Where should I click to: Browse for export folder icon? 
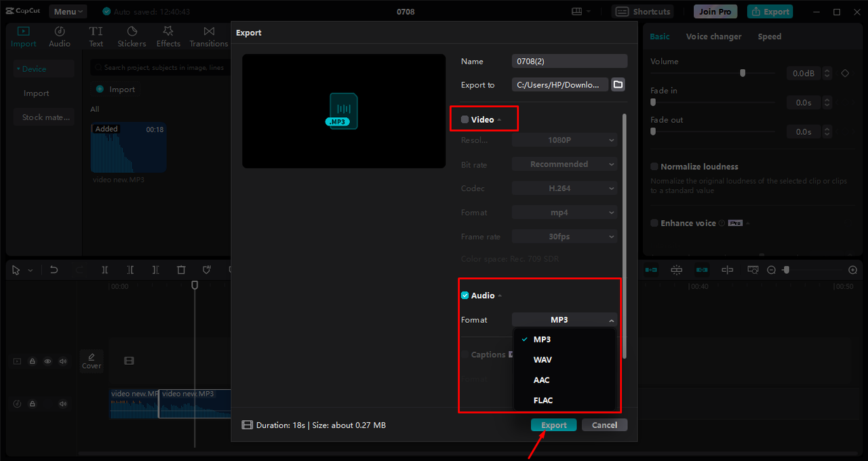pyautogui.click(x=618, y=85)
